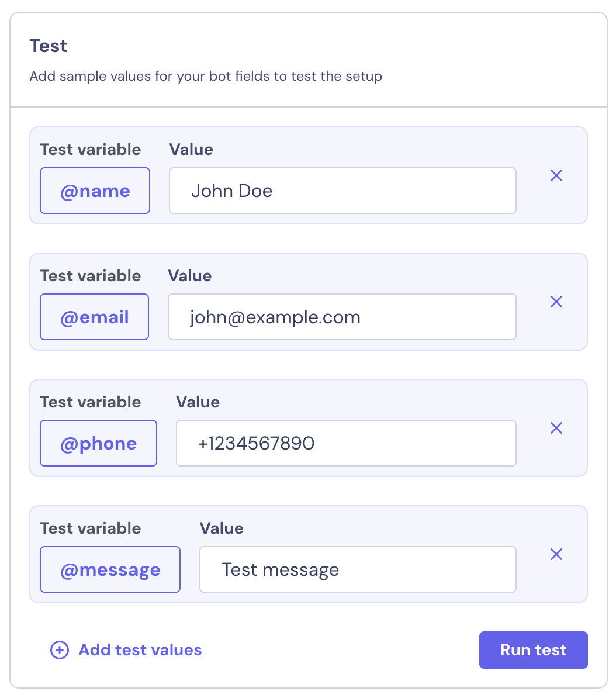Viewport: 616px width, 698px height.
Task: Focus the +1234567890 value field
Action: point(346,443)
